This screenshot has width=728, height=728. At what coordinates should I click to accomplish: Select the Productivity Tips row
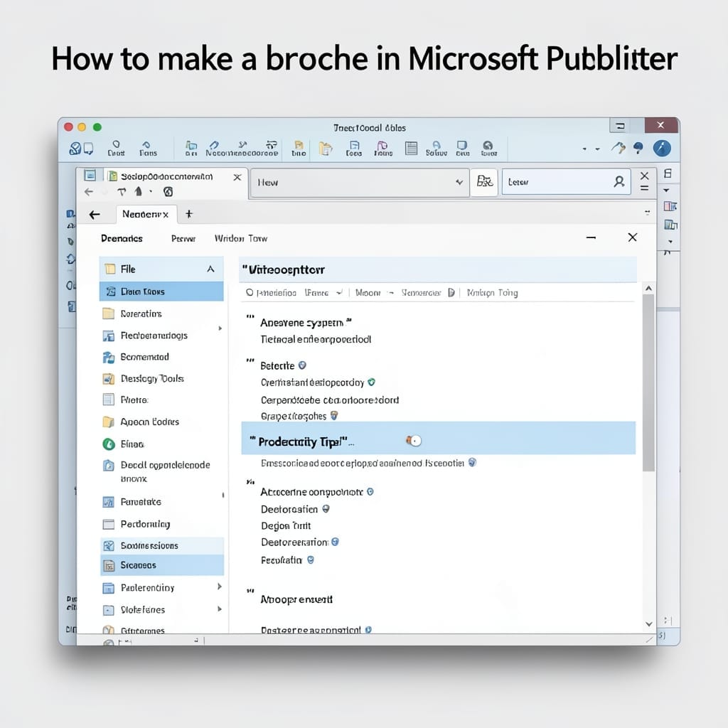click(x=438, y=438)
